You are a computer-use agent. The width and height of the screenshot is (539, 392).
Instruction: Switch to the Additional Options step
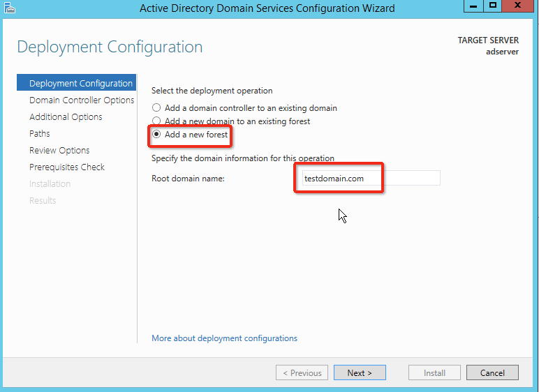(66, 117)
